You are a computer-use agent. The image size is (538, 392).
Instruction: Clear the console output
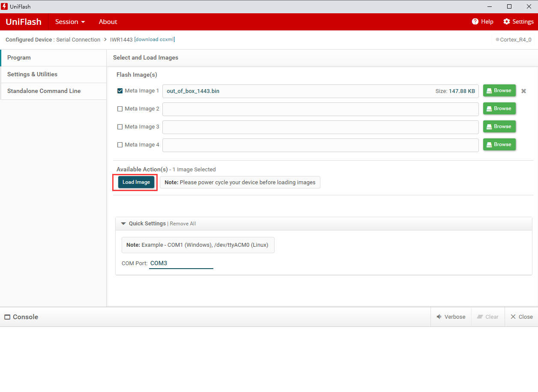click(488, 317)
